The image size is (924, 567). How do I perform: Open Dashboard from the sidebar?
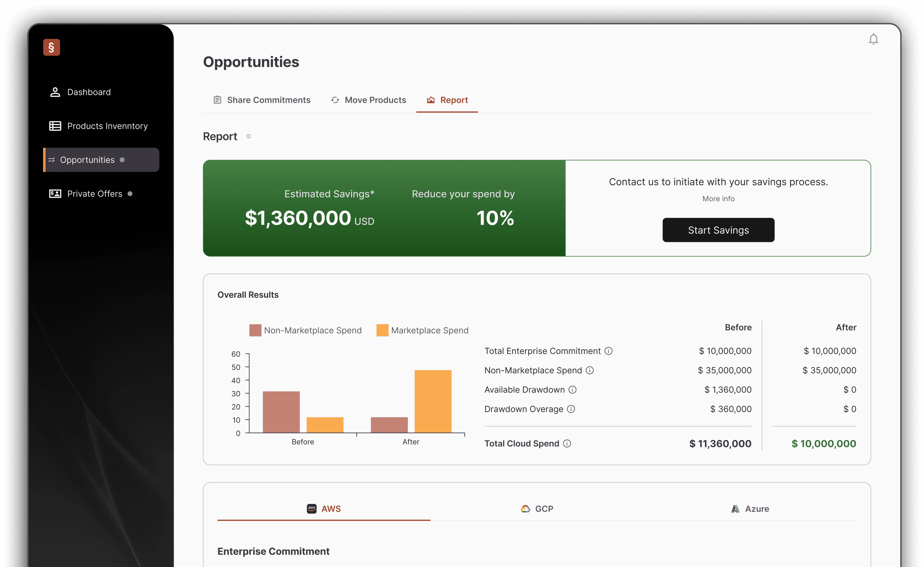pyautogui.click(x=89, y=92)
